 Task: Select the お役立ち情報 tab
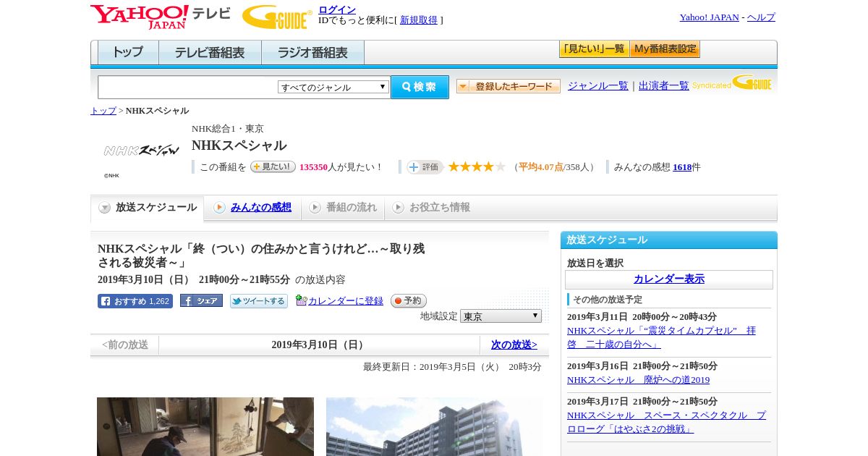(x=432, y=208)
